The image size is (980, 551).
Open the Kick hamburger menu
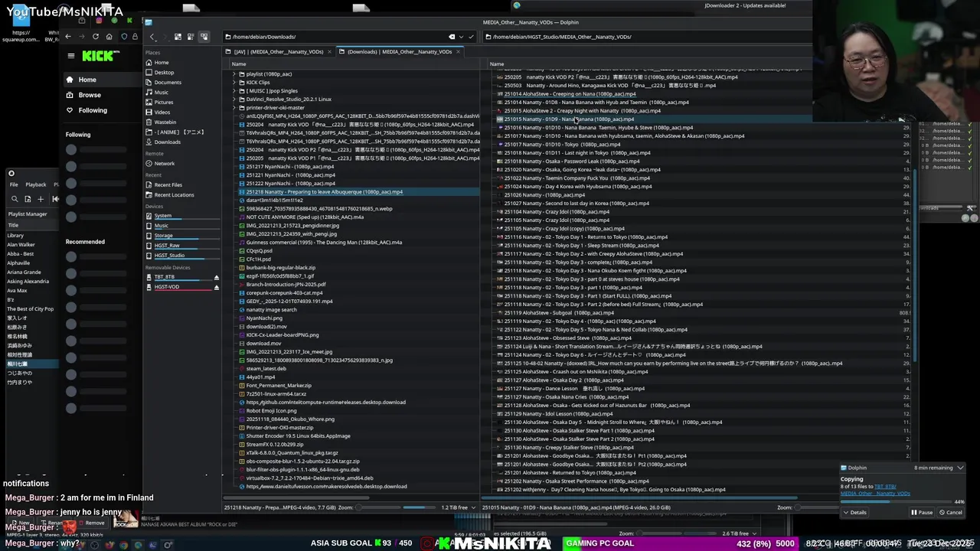point(70,56)
